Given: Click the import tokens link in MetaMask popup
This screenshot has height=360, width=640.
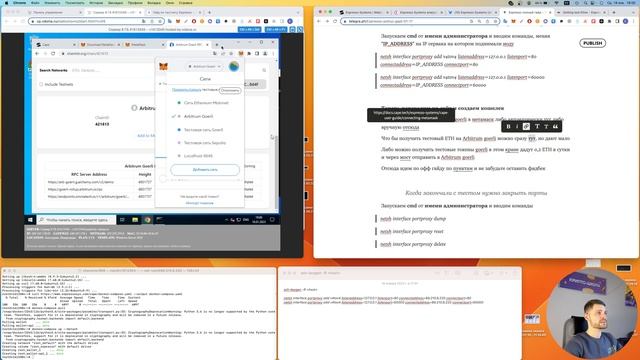Looking at the screenshot, I should click(200, 203).
